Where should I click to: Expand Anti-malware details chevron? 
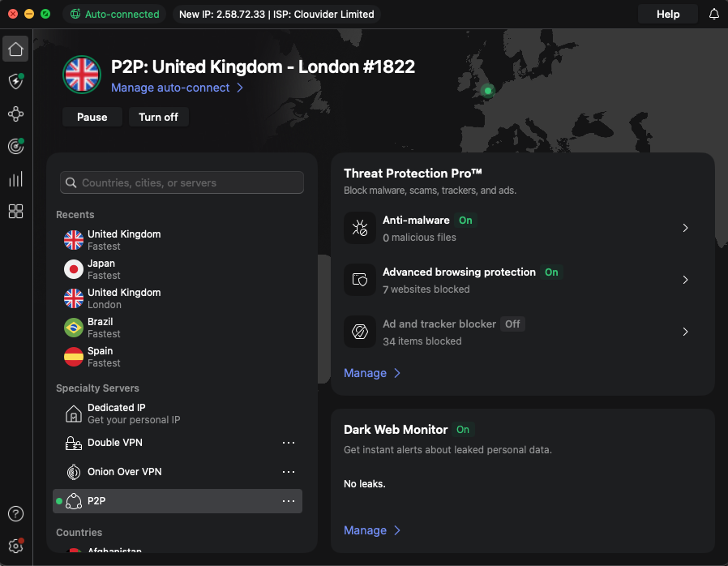tap(685, 228)
